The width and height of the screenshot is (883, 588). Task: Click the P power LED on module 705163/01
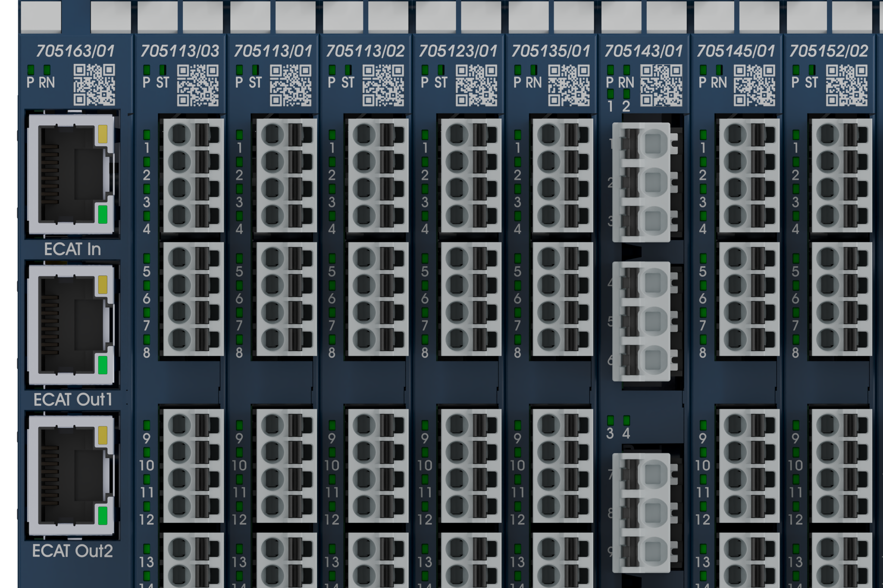[31, 70]
